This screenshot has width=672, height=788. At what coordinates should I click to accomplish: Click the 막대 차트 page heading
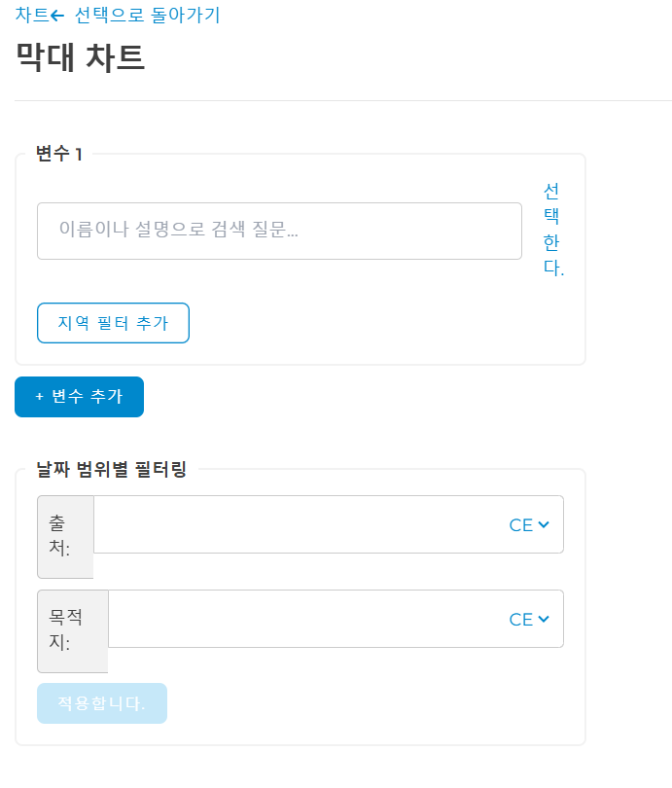click(x=81, y=57)
